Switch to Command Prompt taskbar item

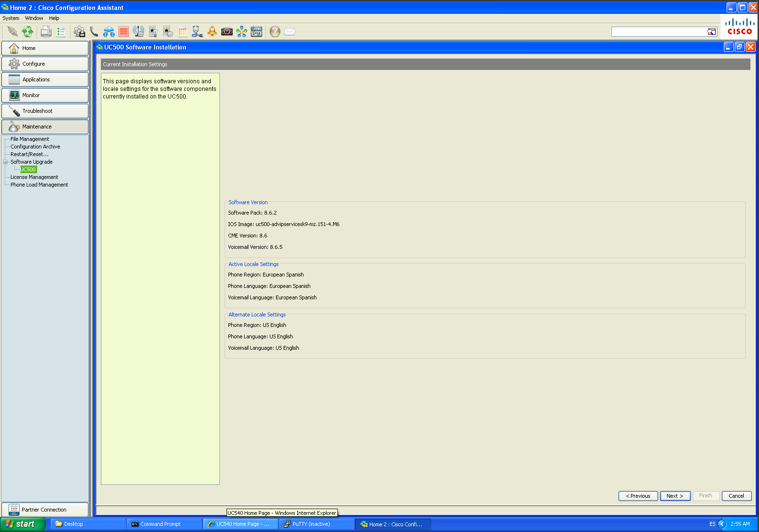(164, 524)
